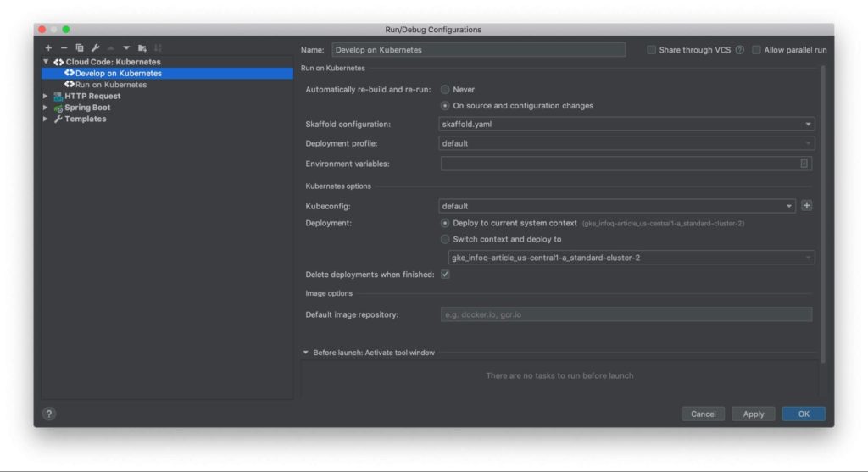Click the Apply button
Screen dimensions: 868x472
click(x=753, y=414)
